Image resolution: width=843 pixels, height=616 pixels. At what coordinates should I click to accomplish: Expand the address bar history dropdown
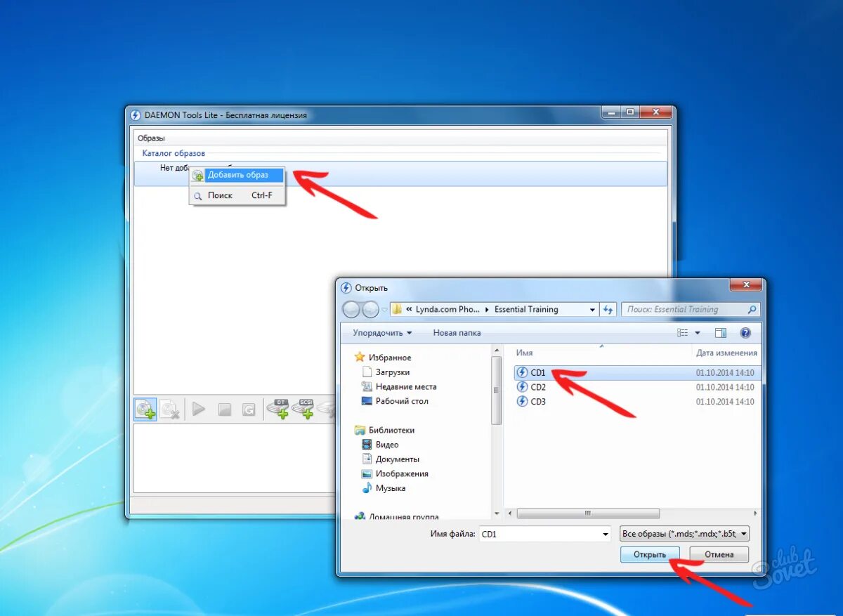coord(592,310)
